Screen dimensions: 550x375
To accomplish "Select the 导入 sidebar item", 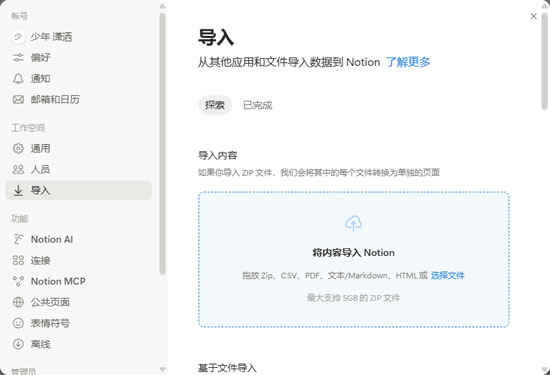I will (x=79, y=190).
